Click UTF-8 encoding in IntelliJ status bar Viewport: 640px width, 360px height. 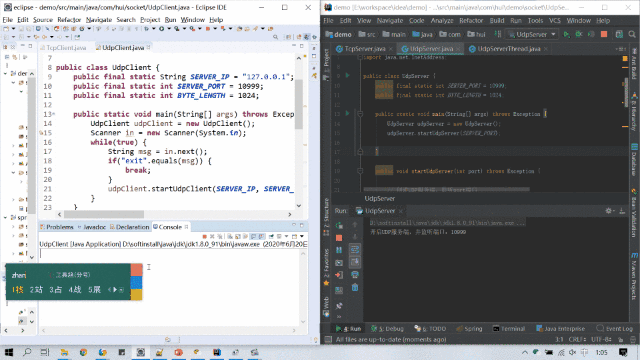click(600, 340)
